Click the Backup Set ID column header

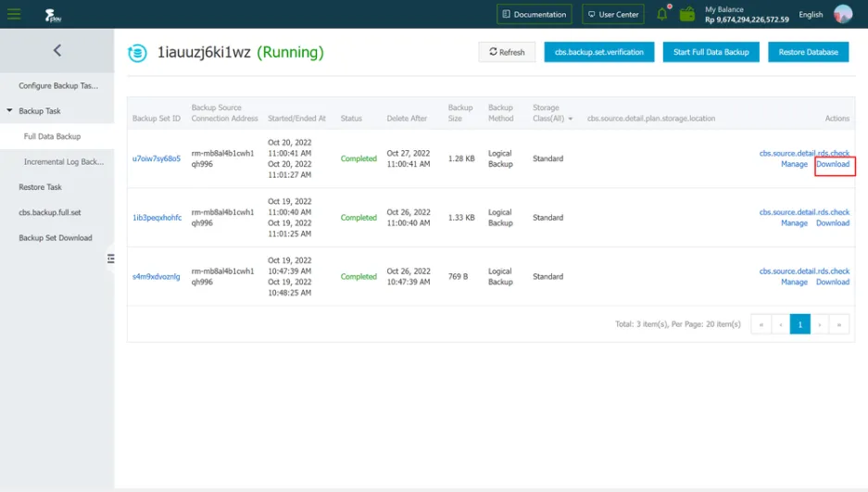click(157, 119)
